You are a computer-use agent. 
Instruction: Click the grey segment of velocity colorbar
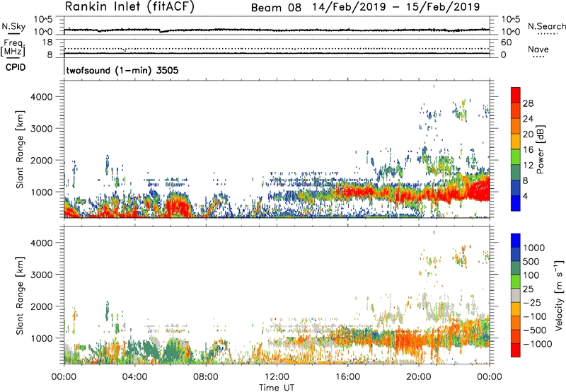[516, 295]
